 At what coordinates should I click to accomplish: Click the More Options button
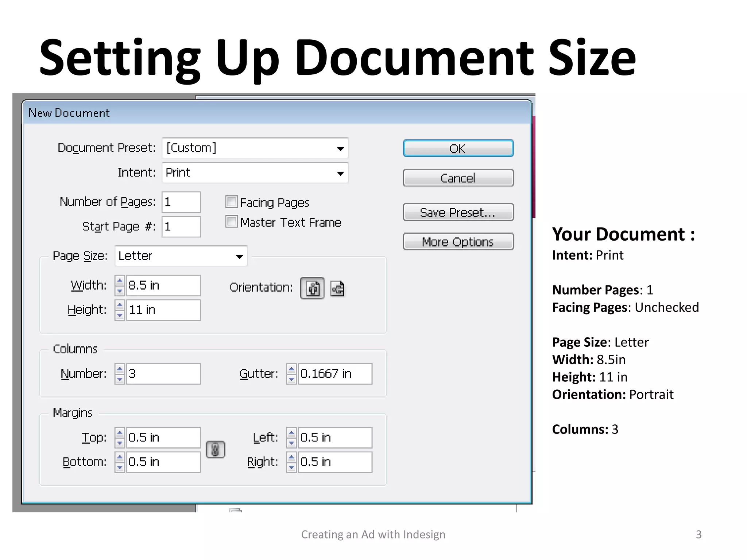(x=458, y=241)
